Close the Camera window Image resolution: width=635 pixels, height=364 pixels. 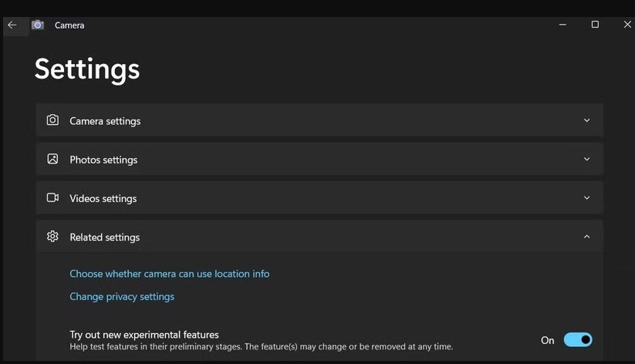click(x=627, y=25)
